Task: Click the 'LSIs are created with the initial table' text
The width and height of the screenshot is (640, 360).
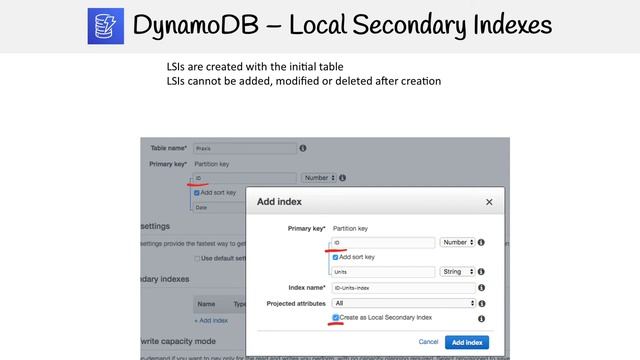Action: [x=255, y=67]
